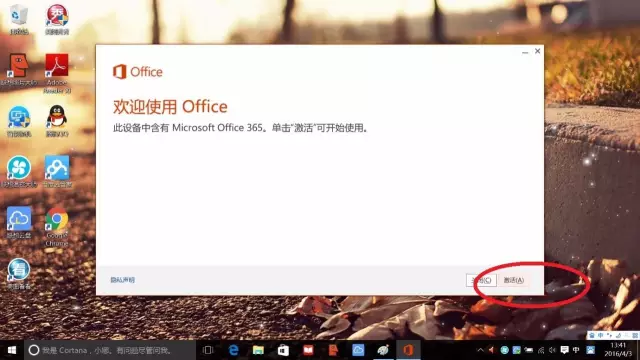Launch Microsoft Edge from the taskbar
640x360 pixels.
(233, 350)
